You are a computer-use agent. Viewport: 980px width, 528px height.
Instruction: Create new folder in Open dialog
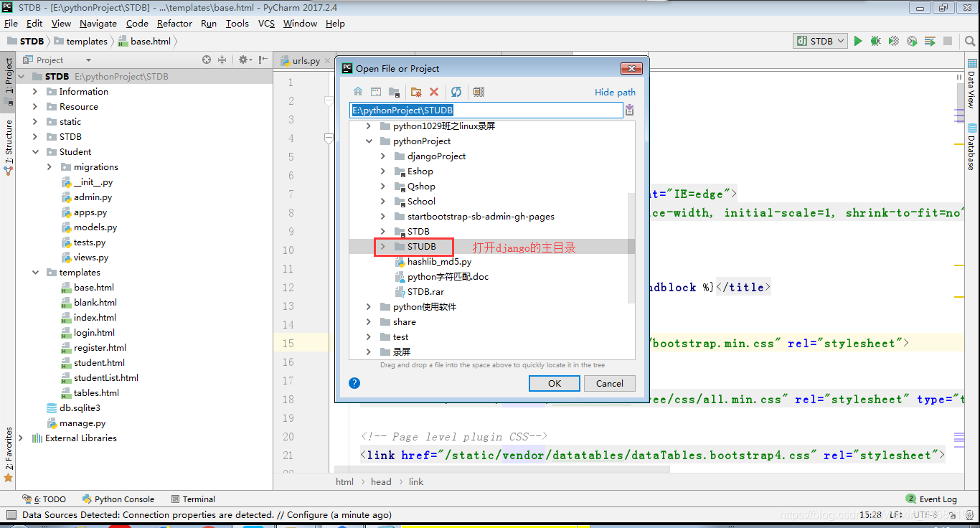pos(415,92)
